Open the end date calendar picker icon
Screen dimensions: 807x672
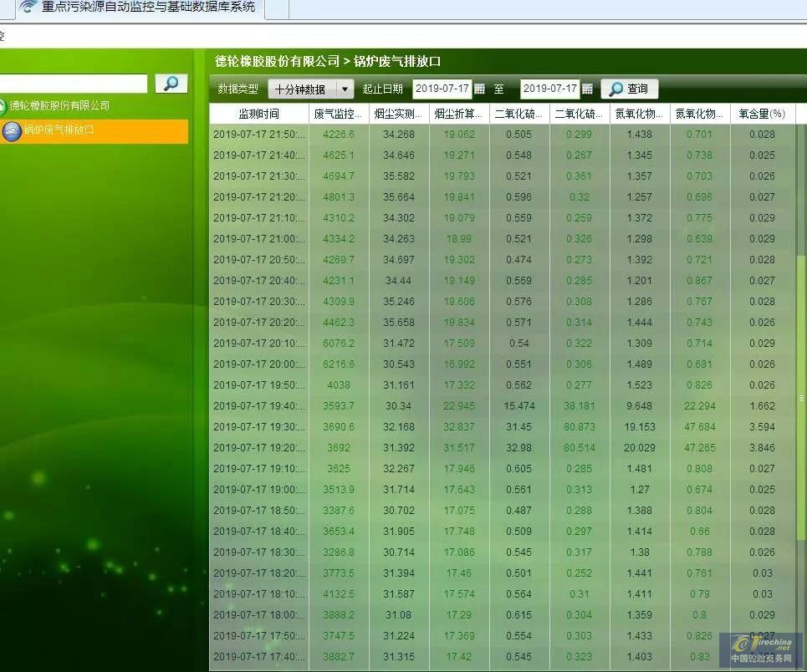coord(587,89)
